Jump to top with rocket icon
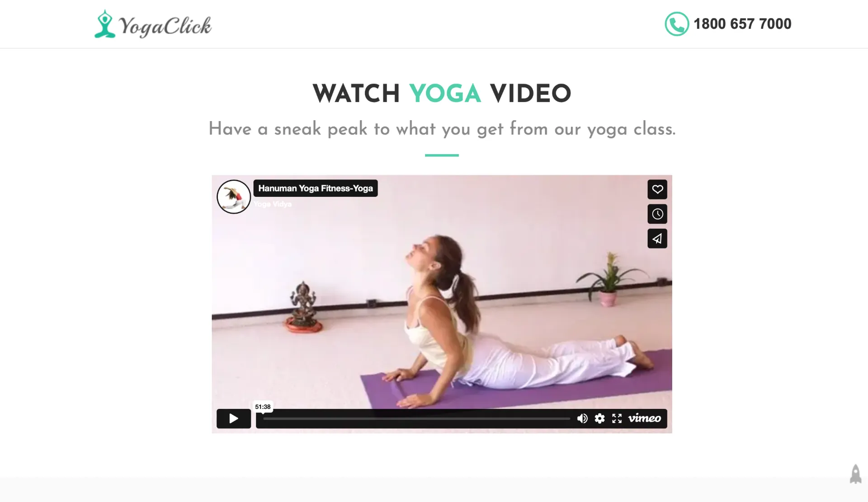Viewport: 868px width, 502px height. click(855, 474)
